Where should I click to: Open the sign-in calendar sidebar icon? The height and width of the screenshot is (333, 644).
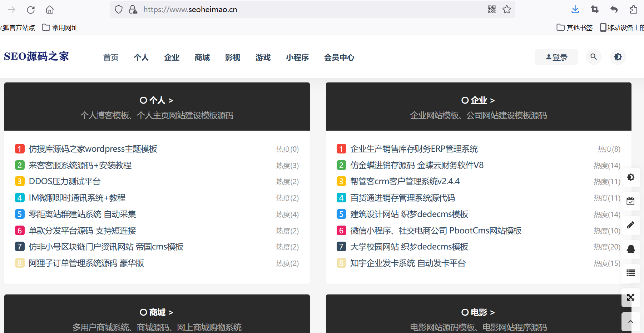(631, 201)
